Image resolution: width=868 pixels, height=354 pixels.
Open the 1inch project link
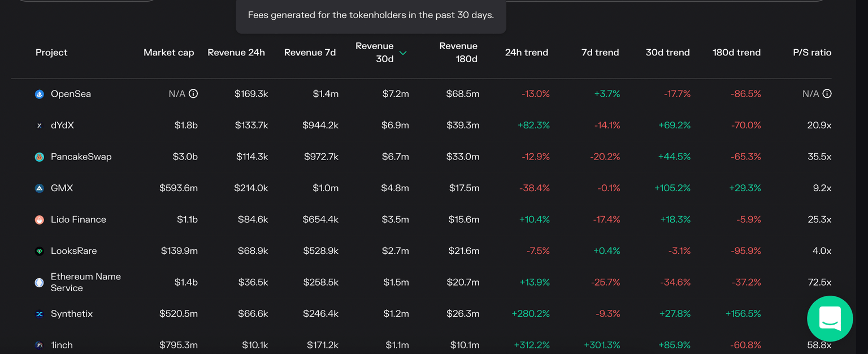coord(62,345)
